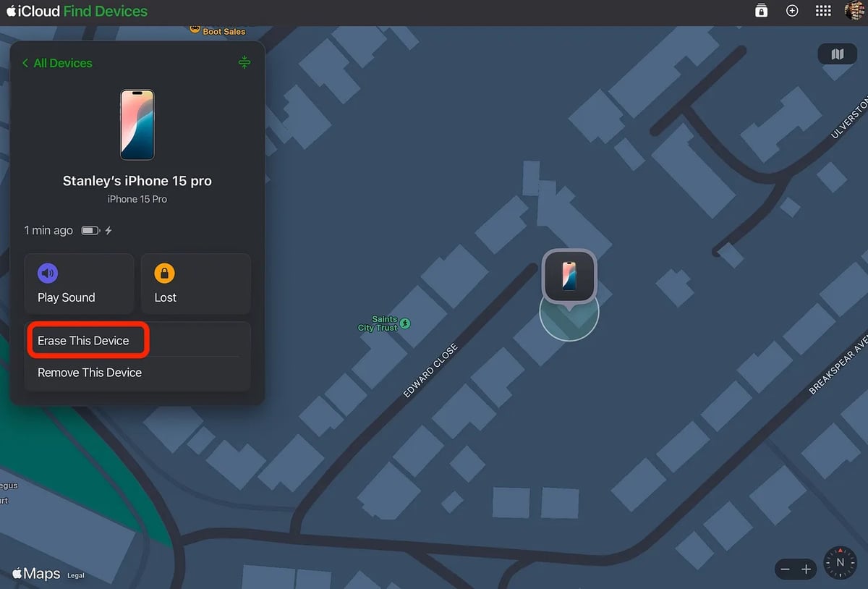This screenshot has height=589, width=868.
Task: Click the iPhone 15 Pro device image
Action: coord(137,124)
